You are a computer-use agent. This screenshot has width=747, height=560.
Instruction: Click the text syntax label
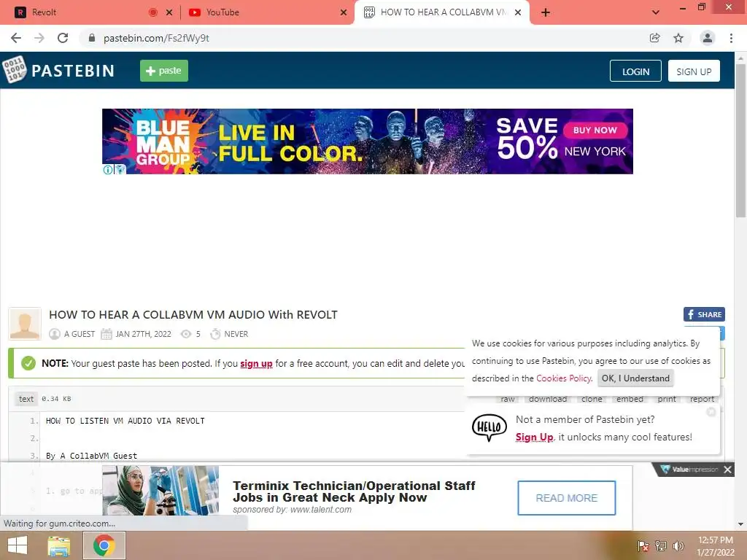coord(26,399)
